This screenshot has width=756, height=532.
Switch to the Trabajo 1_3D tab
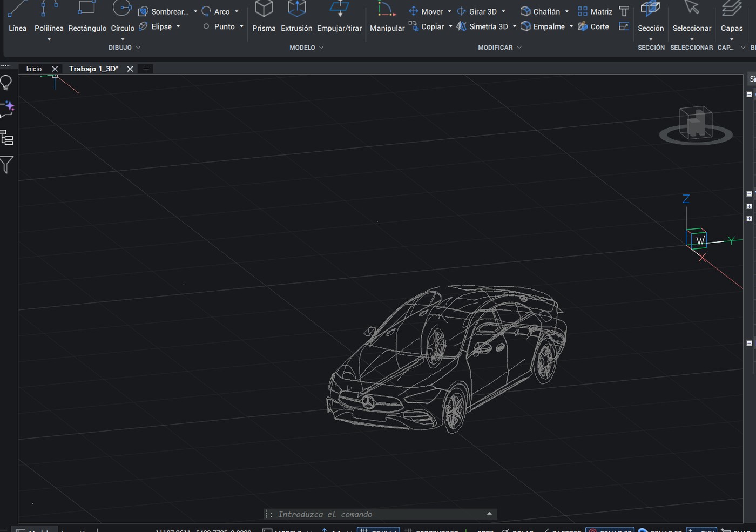pyautogui.click(x=93, y=69)
